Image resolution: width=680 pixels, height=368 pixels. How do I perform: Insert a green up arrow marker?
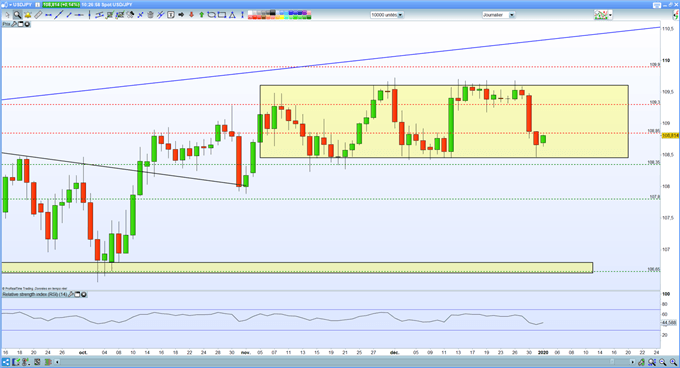pos(202,15)
